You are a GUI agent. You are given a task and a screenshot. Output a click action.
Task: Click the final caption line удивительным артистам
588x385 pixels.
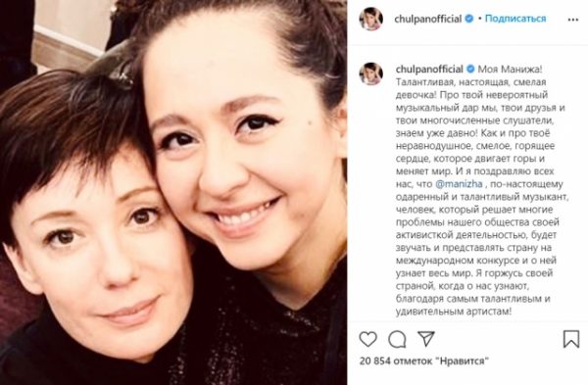point(454,312)
